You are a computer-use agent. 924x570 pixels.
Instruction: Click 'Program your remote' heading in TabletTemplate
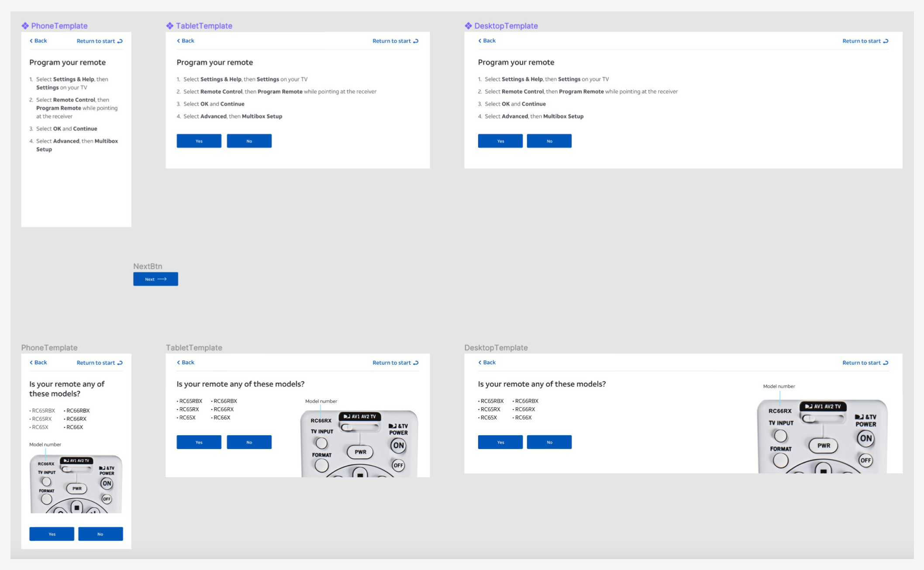click(214, 62)
